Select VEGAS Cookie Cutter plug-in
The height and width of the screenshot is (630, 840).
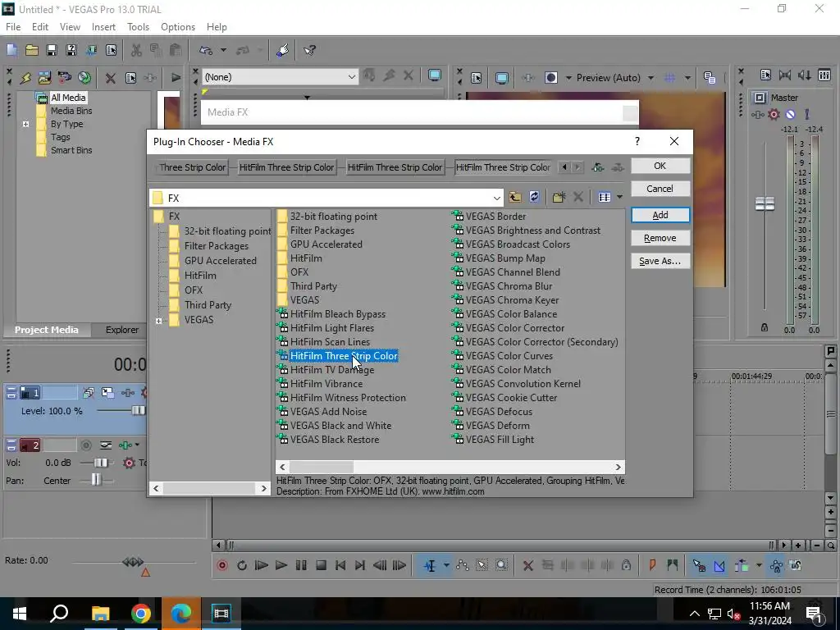pos(511,398)
